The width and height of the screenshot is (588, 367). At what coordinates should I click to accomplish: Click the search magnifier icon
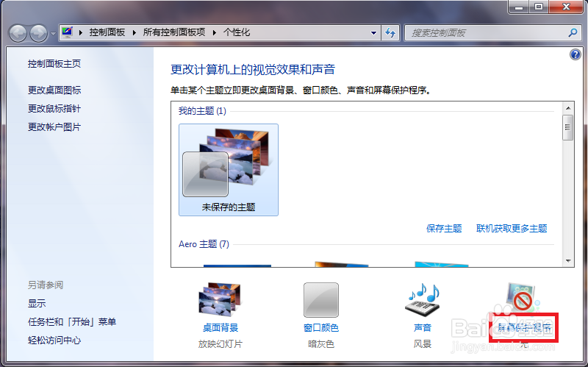click(x=573, y=32)
